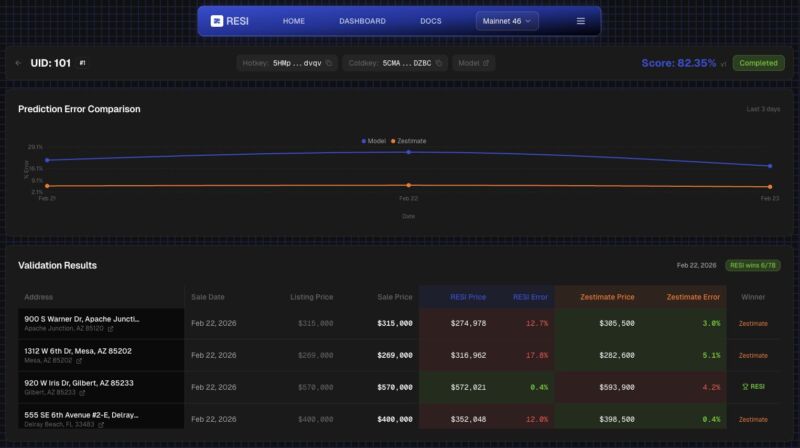This screenshot has height=448, width=800.
Task: Select the Feb 22 Model data point
Action: click(x=408, y=152)
